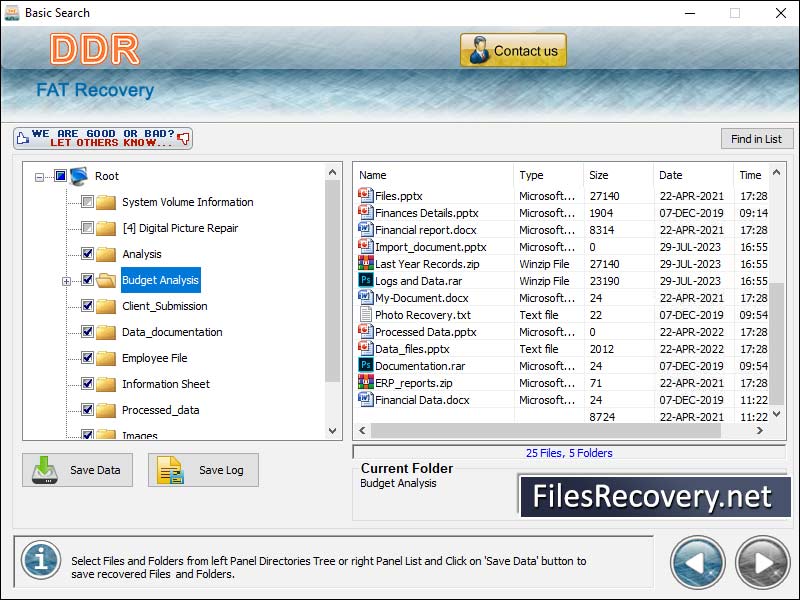Viewport: 800px width, 600px height.
Task: Select the Word icon for Financial report.docx
Action: coord(363,230)
